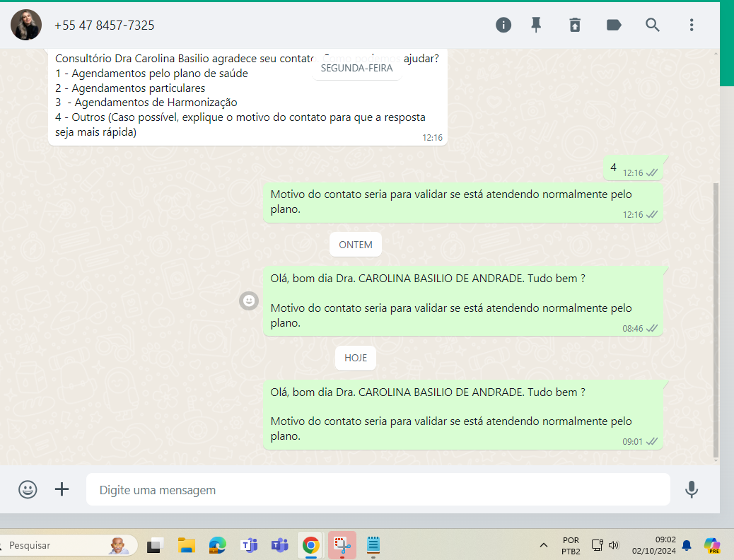Image resolution: width=734 pixels, height=560 pixels.
Task: Search messages with the magnifier icon
Action: click(653, 25)
